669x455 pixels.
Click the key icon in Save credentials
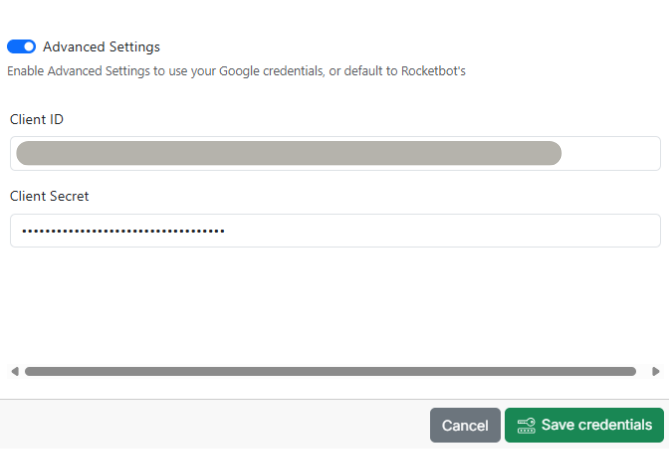click(526, 426)
